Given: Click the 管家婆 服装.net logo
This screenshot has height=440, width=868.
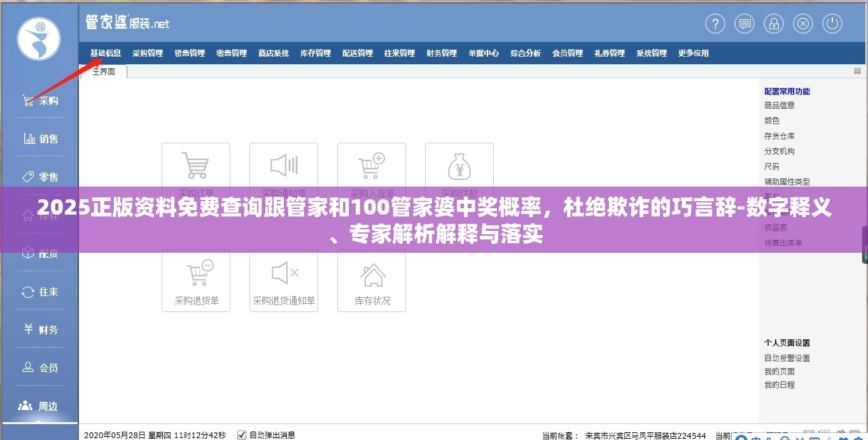Looking at the screenshot, I should (x=128, y=23).
